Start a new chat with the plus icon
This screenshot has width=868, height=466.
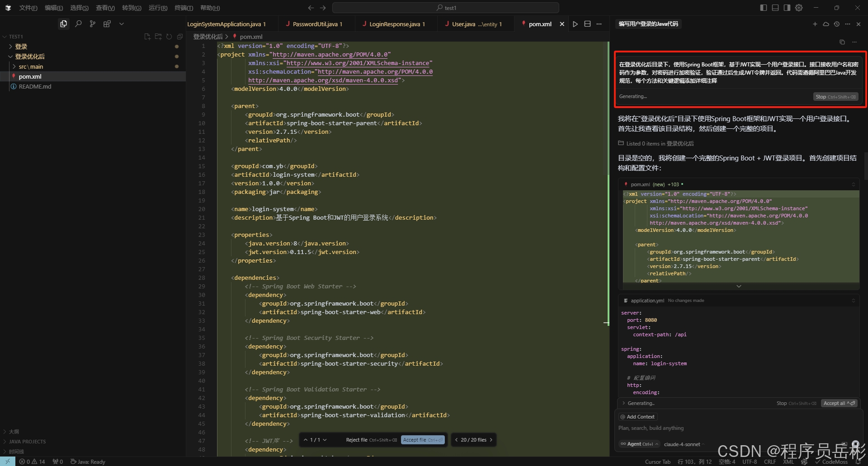815,24
